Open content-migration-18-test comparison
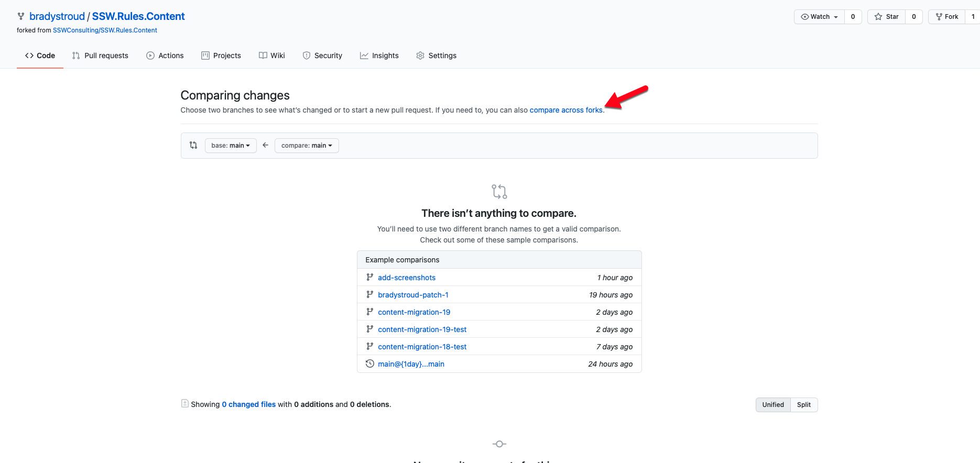 pyautogui.click(x=422, y=347)
